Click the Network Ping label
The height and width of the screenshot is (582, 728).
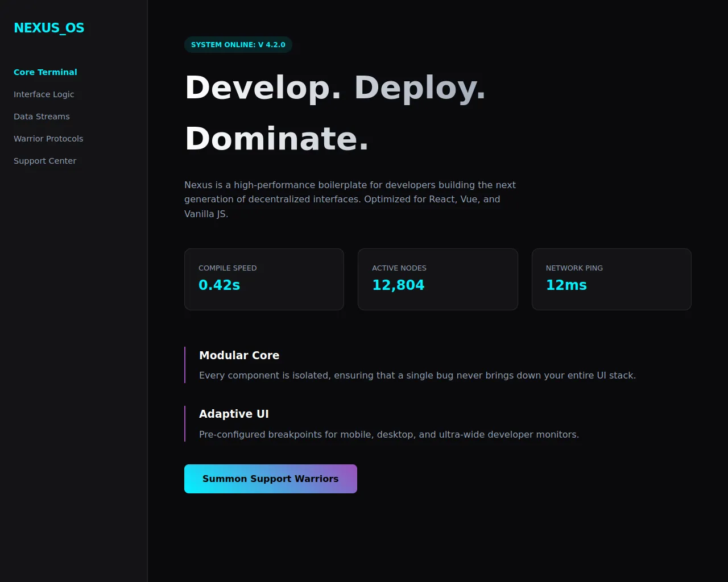tap(574, 268)
